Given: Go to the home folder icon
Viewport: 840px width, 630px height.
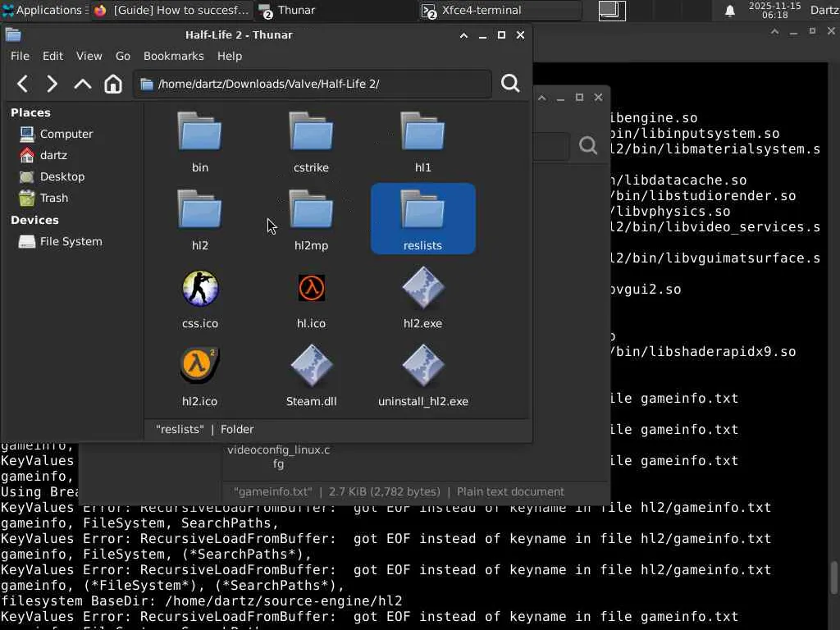Looking at the screenshot, I should tap(113, 84).
